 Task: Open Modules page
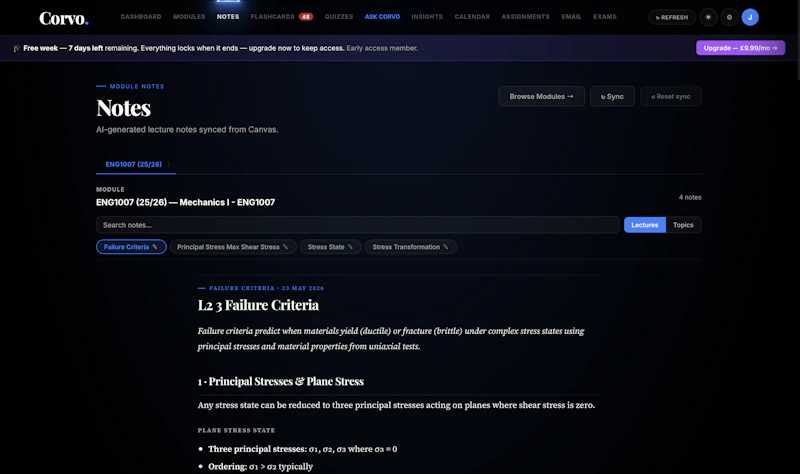pos(189,17)
